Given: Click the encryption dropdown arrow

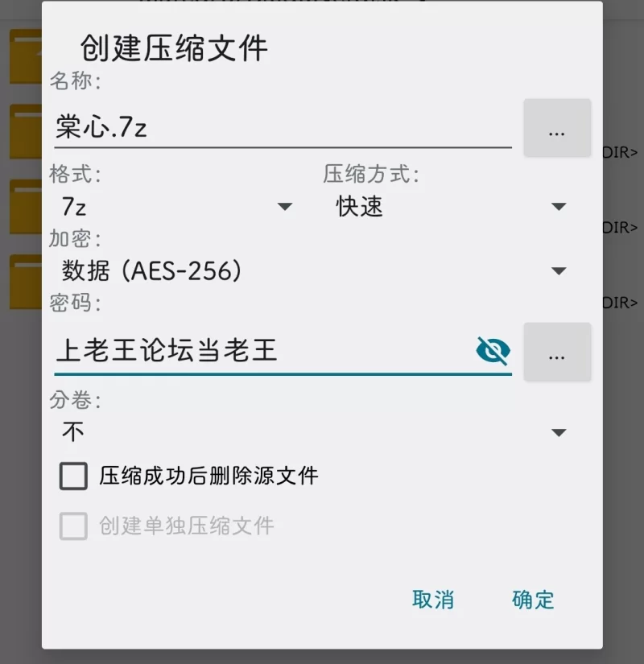Looking at the screenshot, I should click(x=559, y=271).
